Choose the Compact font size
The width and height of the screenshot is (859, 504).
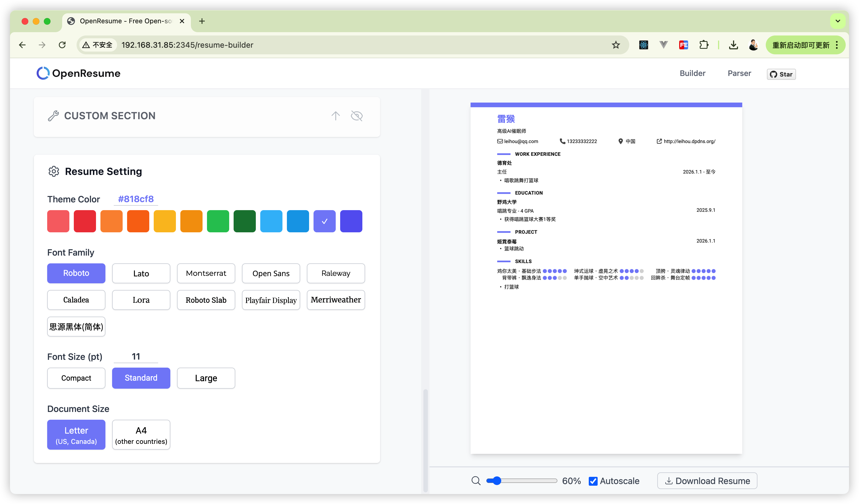[x=76, y=378]
